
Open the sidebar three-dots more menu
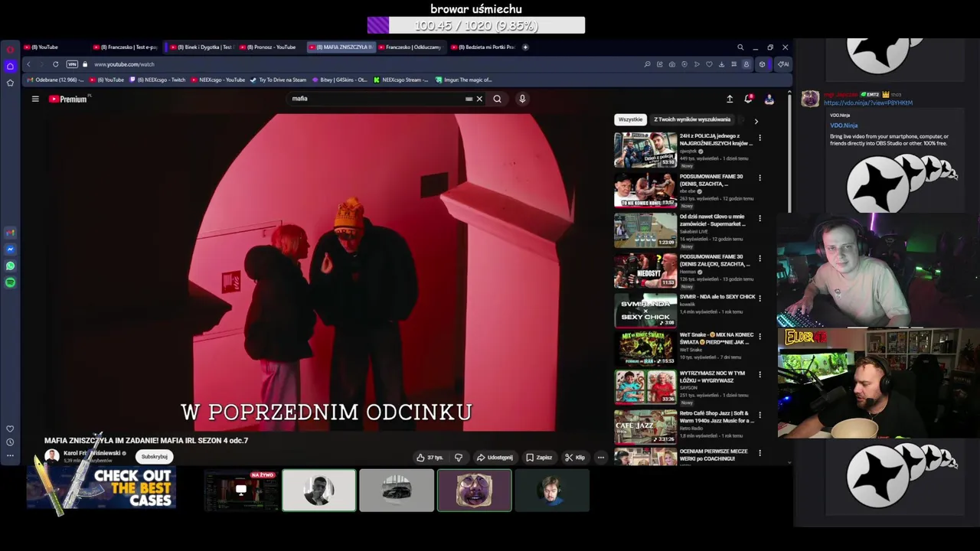(x=10, y=455)
